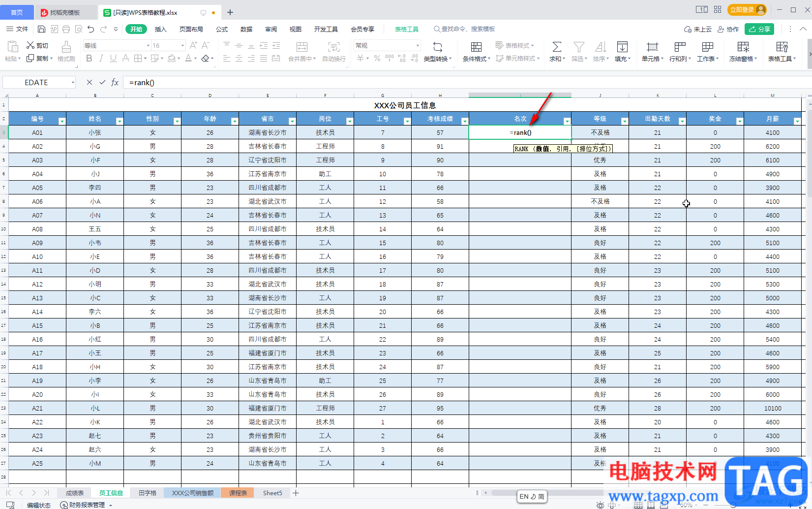
Task: Click the Table Tools (表格工具) ribbon icon
Action: pyautogui.click(x=782, y=47)
